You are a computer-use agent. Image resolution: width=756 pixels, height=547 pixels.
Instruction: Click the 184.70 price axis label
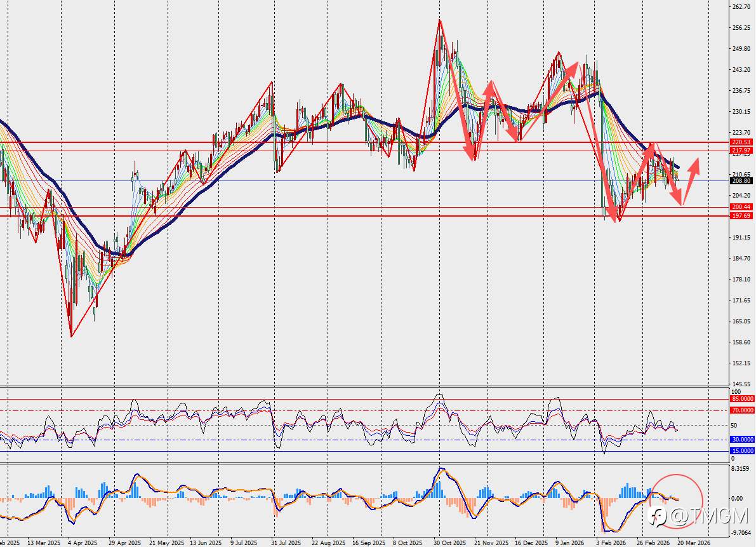tap(741, 259)
